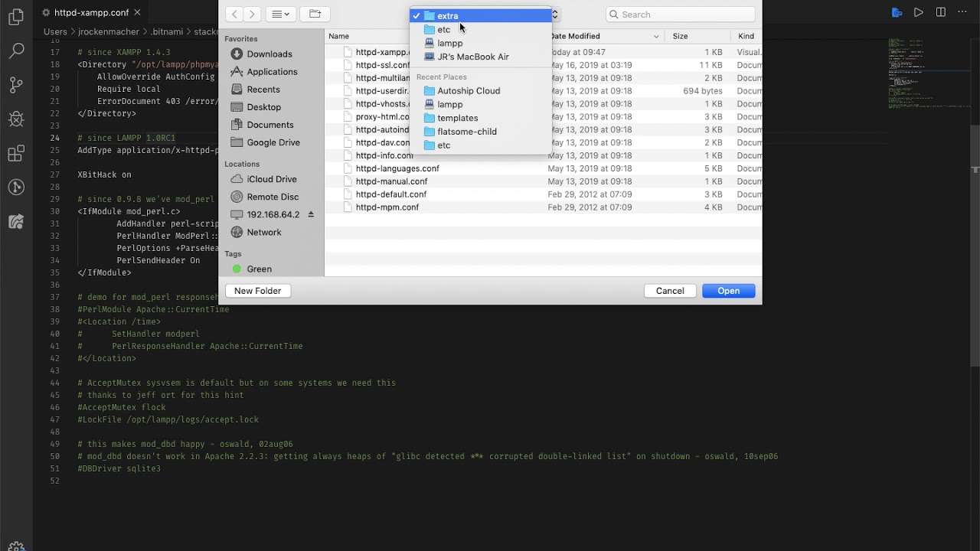Screen dimensions: 980x551
Task: Click the Open button
Action: coord(729,291)
